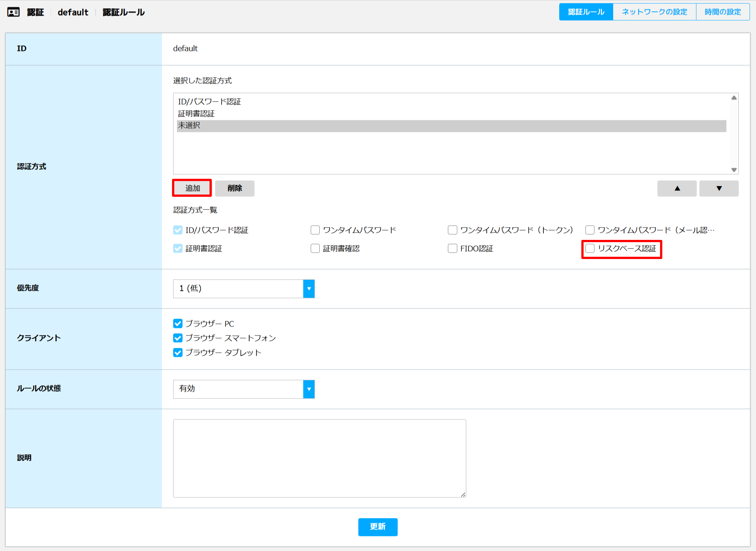Select 未選択 row in selected list
Viewport: 756px width, 551px height.
pyautogui.click(x=452, y=126)
